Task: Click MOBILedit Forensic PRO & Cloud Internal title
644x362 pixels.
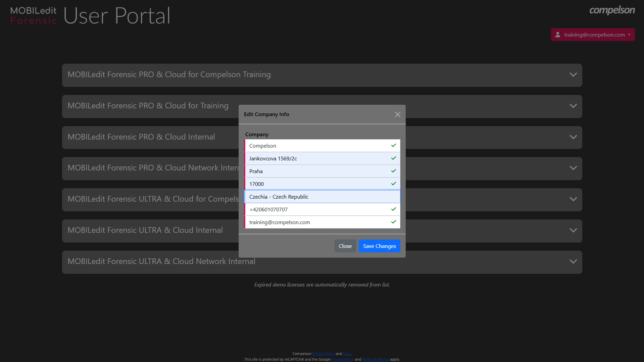Action: (x=141, y=137)
